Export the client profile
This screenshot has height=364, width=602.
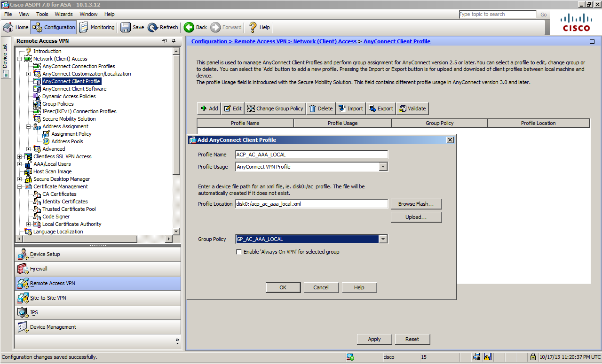(x=381, y=108)
